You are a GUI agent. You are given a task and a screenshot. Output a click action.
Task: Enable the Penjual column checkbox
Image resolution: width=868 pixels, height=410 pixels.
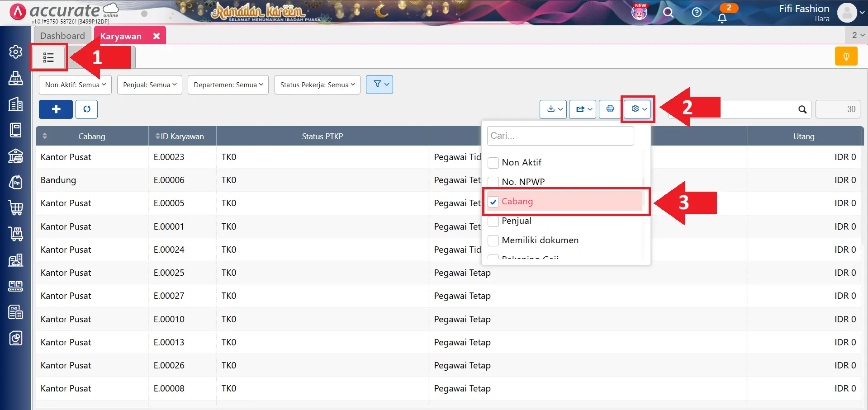[493, 221]
